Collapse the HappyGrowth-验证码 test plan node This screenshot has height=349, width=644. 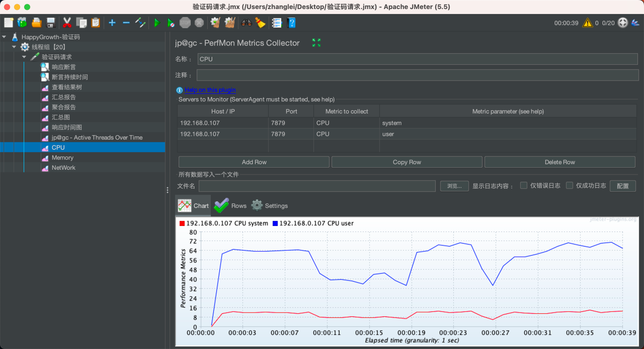pos(4,37)
